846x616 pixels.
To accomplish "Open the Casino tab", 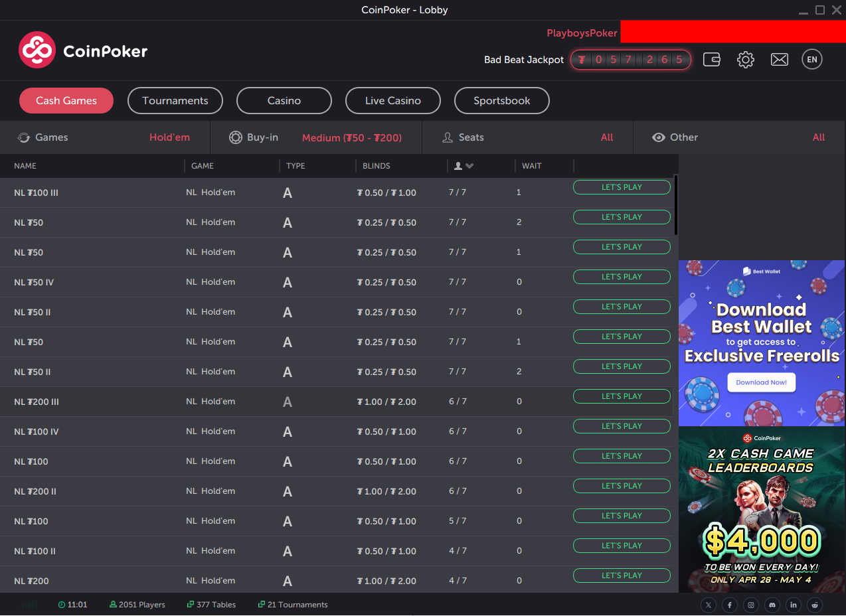I will tap(284, 101).
